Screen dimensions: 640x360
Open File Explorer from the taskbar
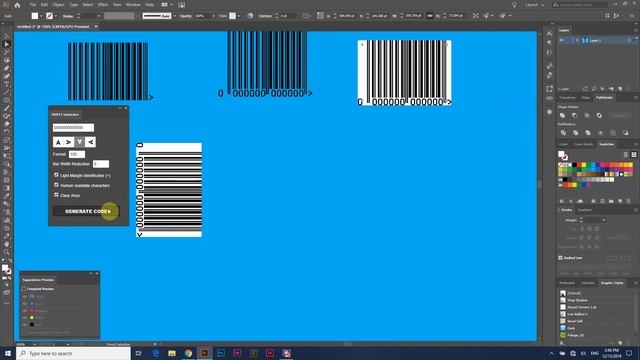pyautogui.click(x=172, y=353)
